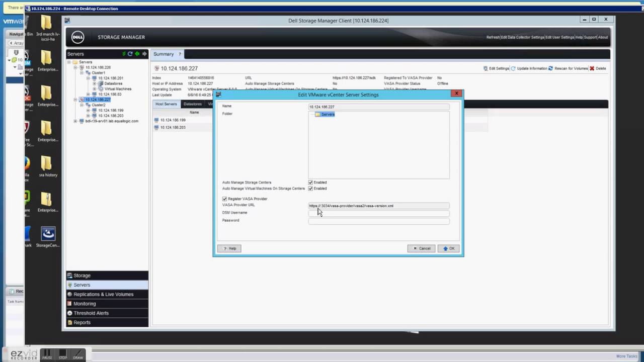The width and height of the screenshot is (644, 362).
Task: Click the 10.124.186.203 host icon in Host Servers table
Action: [156, 127]
